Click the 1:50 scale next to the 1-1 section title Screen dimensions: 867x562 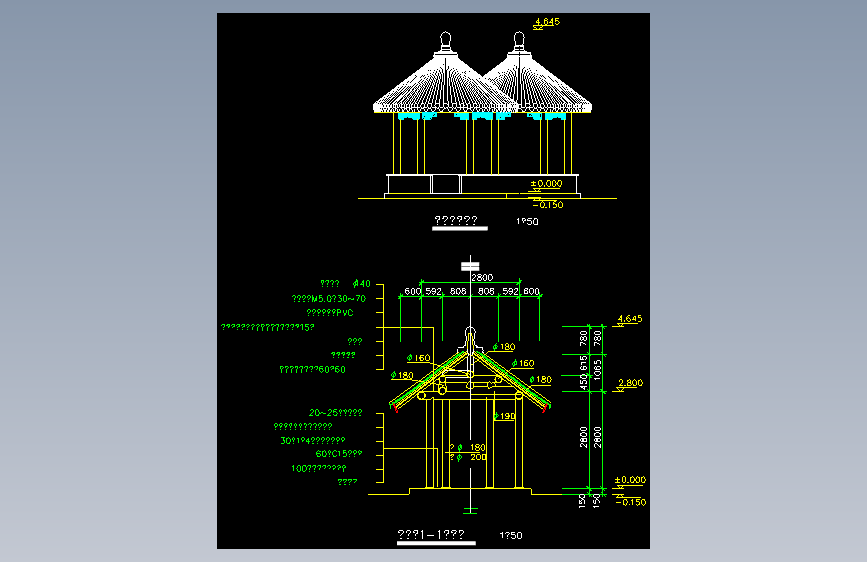511,535
